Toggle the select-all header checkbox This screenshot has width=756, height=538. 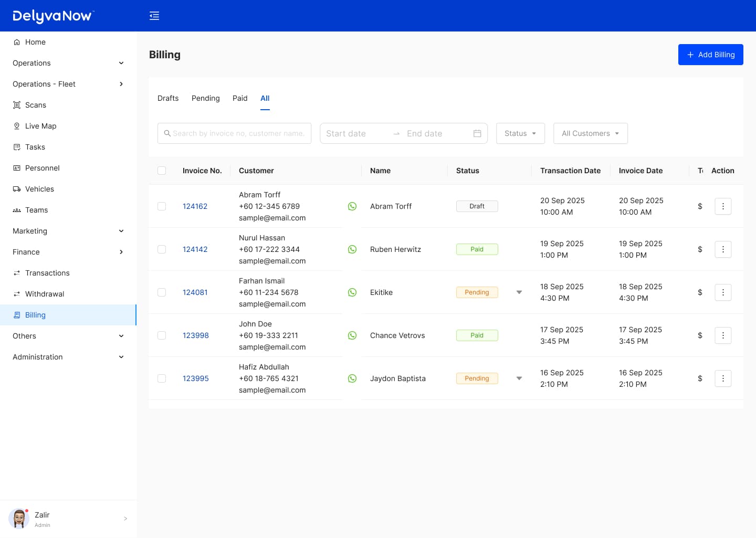point(162,171)
